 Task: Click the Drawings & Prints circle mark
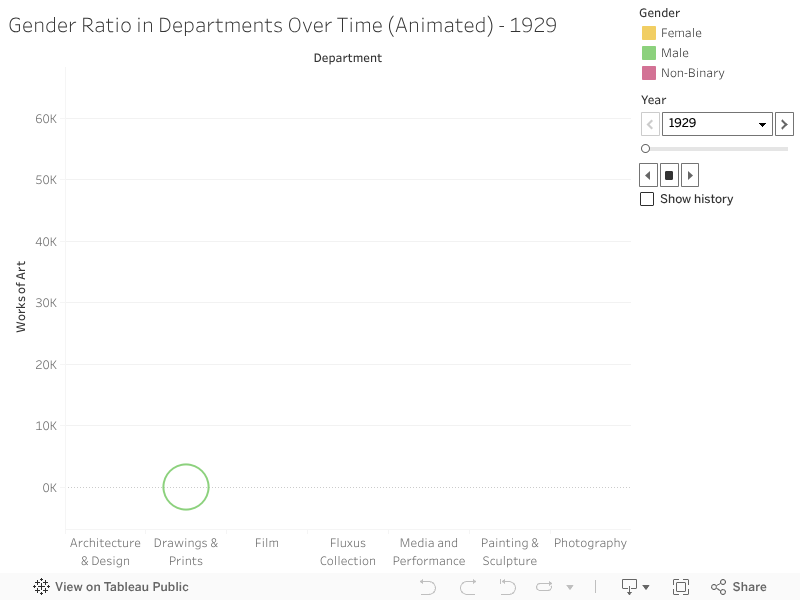pos(186,487)
